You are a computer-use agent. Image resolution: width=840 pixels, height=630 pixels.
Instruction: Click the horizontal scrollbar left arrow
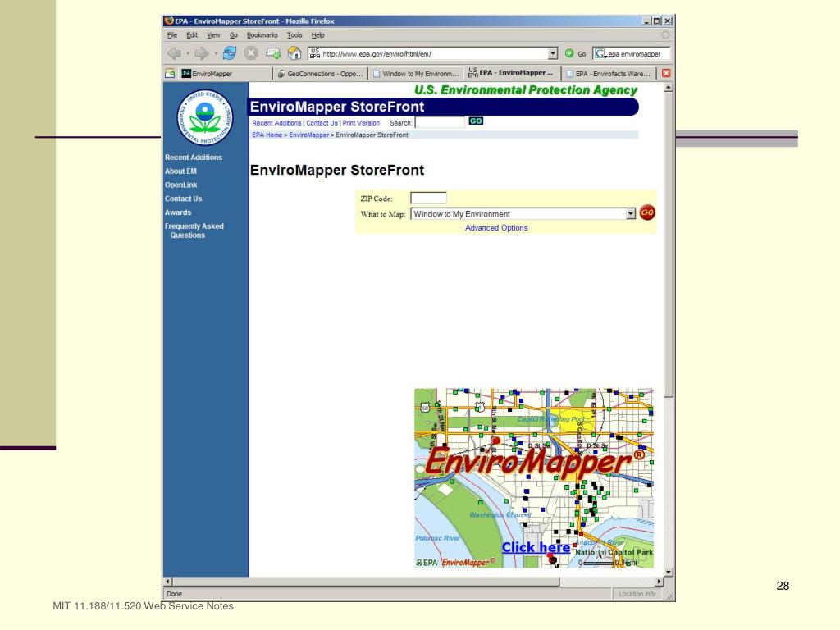(168, 582)
